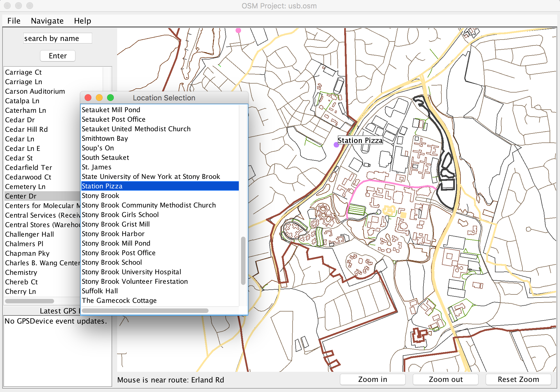Click the pink marker at map top
This screenshot has width=560, height=392.
click(238, 30)
